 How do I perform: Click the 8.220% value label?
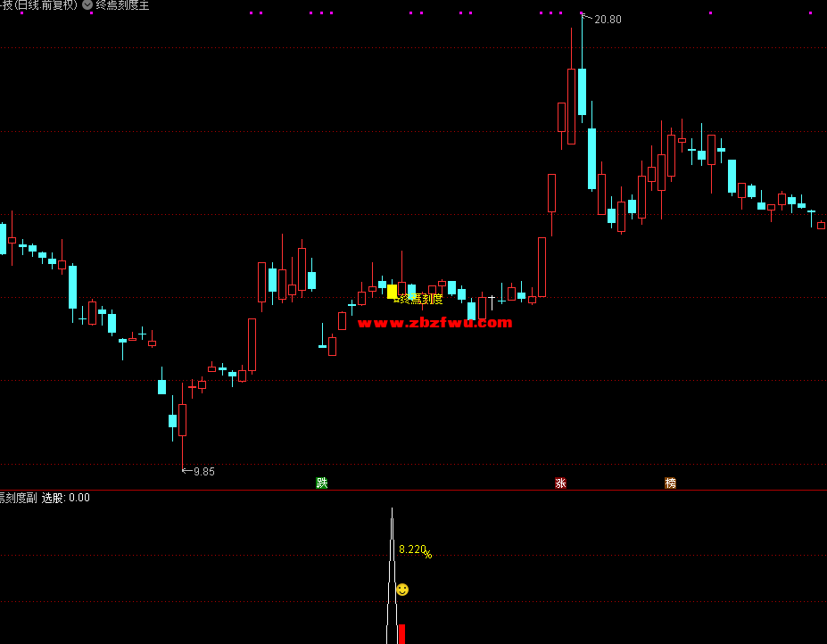click(x=414, y=550)
